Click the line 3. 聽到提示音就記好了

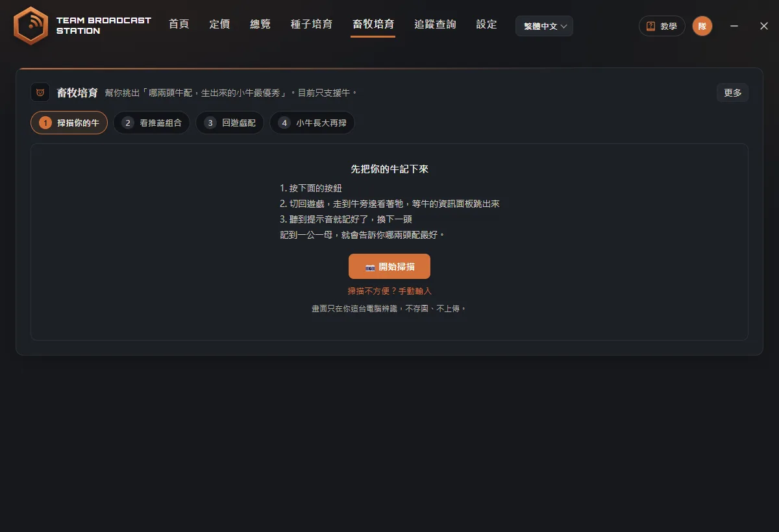346,219
